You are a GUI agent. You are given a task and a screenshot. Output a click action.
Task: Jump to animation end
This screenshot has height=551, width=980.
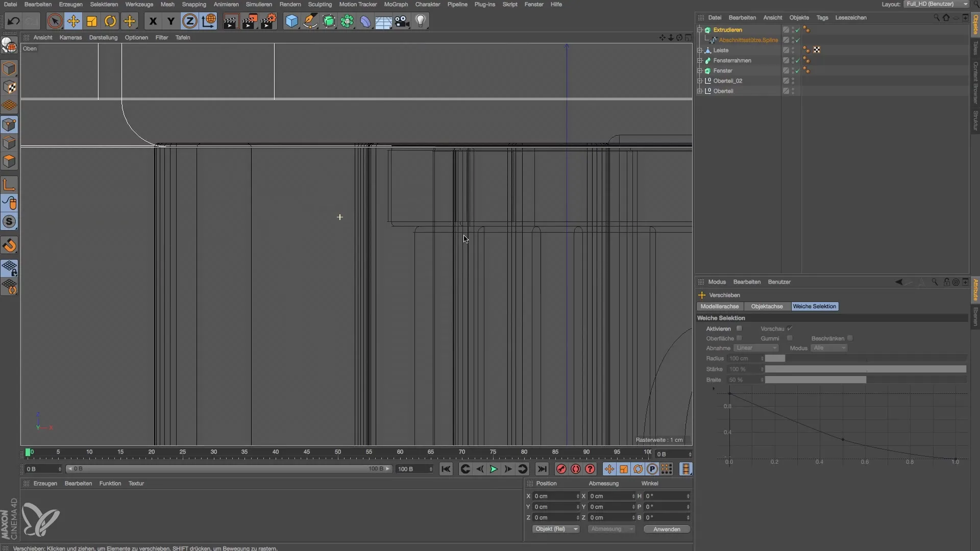pos(542,469)
